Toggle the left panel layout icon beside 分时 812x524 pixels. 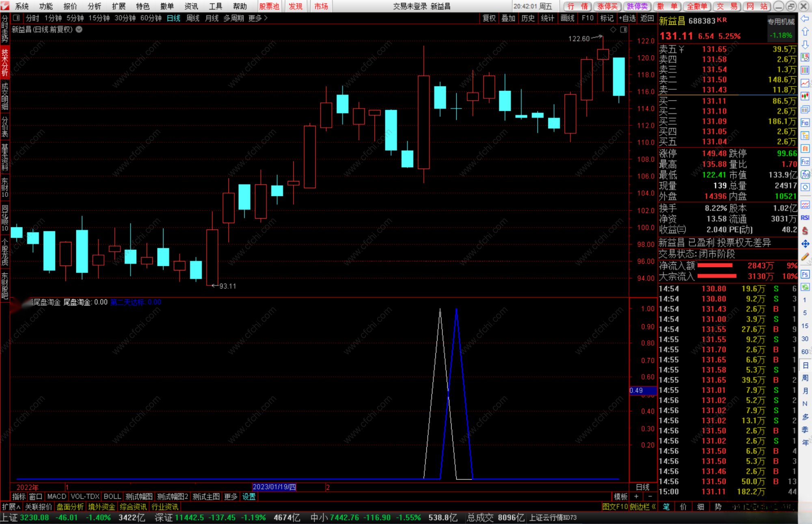click(x=16, y=18)
